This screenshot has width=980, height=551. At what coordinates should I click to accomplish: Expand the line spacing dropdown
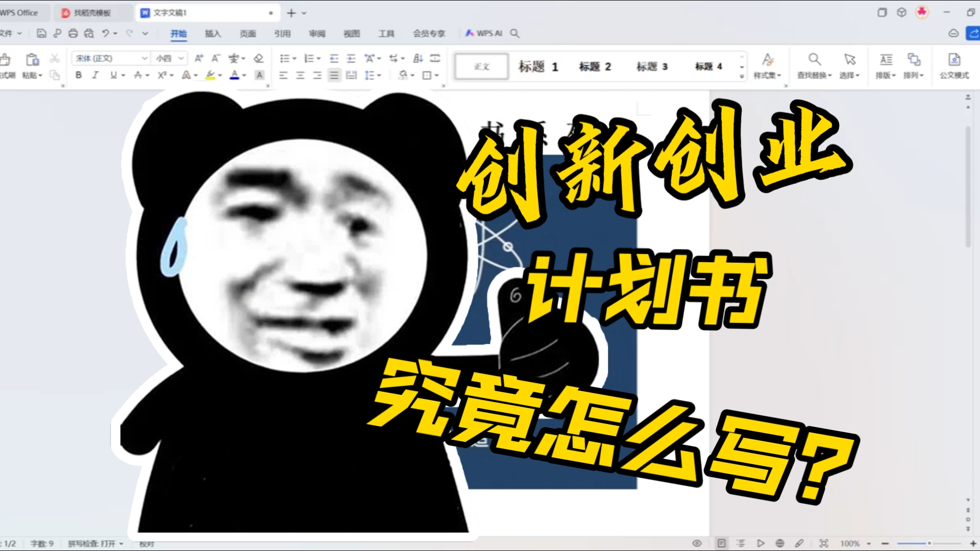379,76
